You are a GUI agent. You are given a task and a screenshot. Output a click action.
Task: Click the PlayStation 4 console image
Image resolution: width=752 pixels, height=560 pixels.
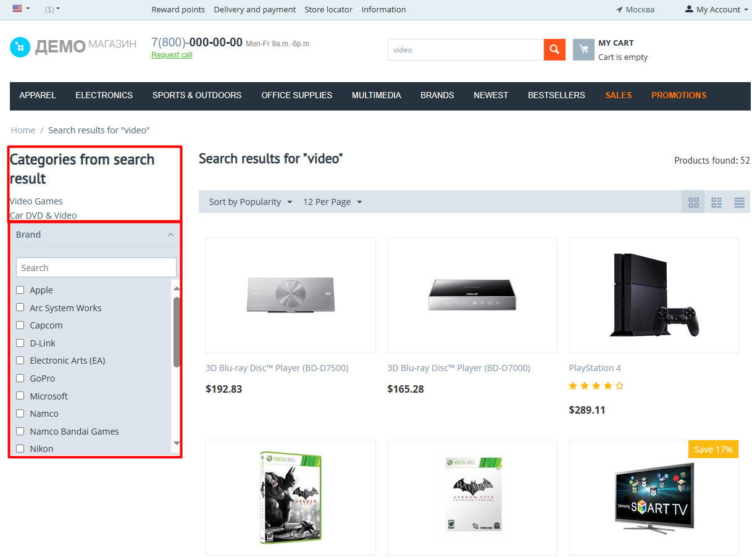click(654, 295)
